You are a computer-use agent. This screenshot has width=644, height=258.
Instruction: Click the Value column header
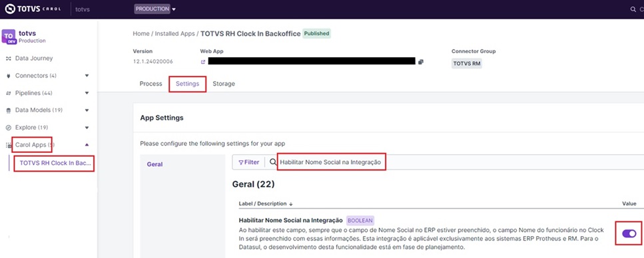click(x=629, y=203)
